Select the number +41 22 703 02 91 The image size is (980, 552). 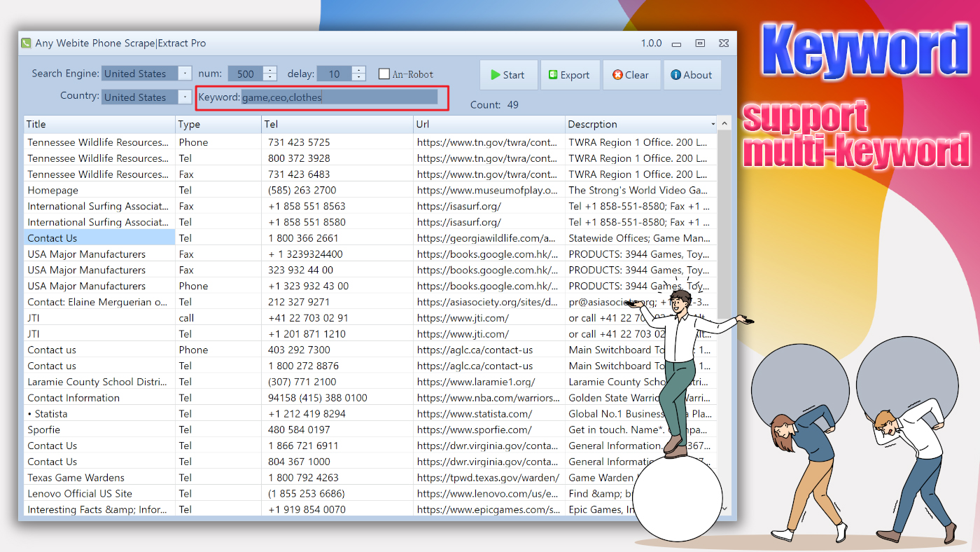click(x=308, y=318)
